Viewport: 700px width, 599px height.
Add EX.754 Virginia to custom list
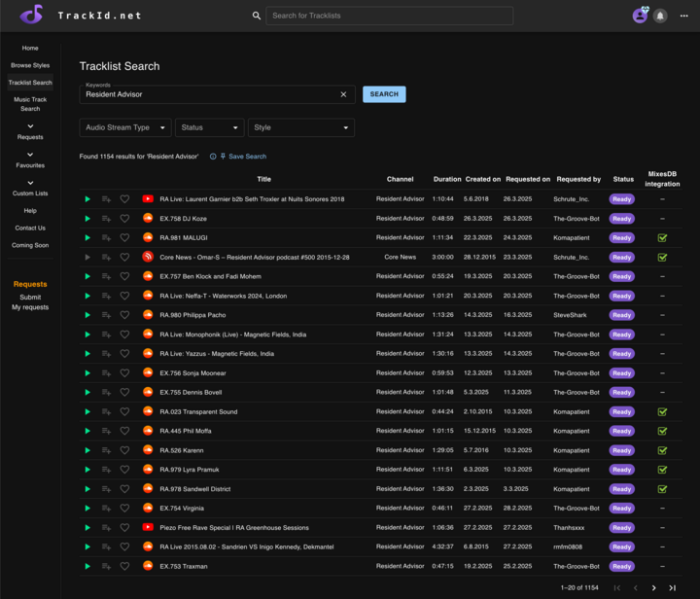coord(106,508)
